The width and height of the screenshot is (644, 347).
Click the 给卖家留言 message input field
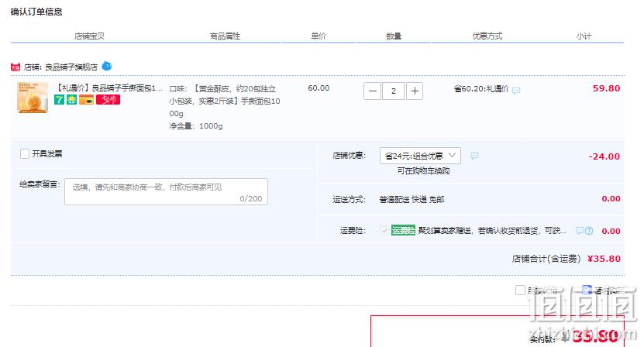coord(166,192)
